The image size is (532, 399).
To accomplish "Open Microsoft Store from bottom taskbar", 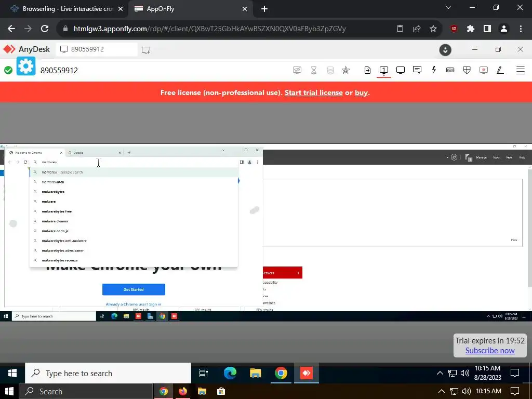I will pos(221,391).
